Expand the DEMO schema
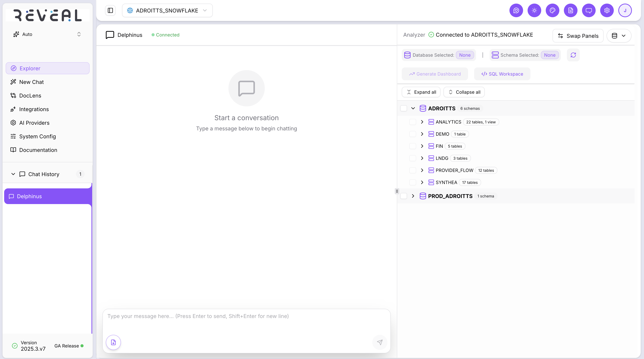The height and width of the screenshot is (359, 644). click(422, 134)
